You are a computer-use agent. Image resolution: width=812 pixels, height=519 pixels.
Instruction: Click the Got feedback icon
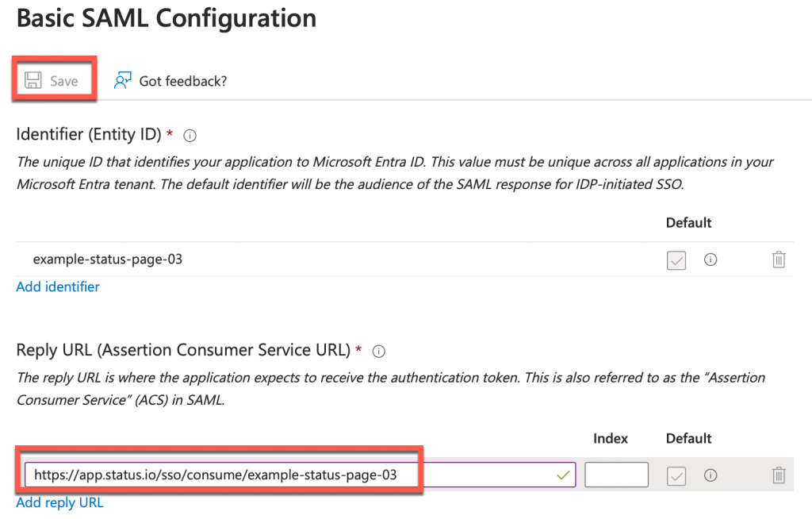[122, 79]
